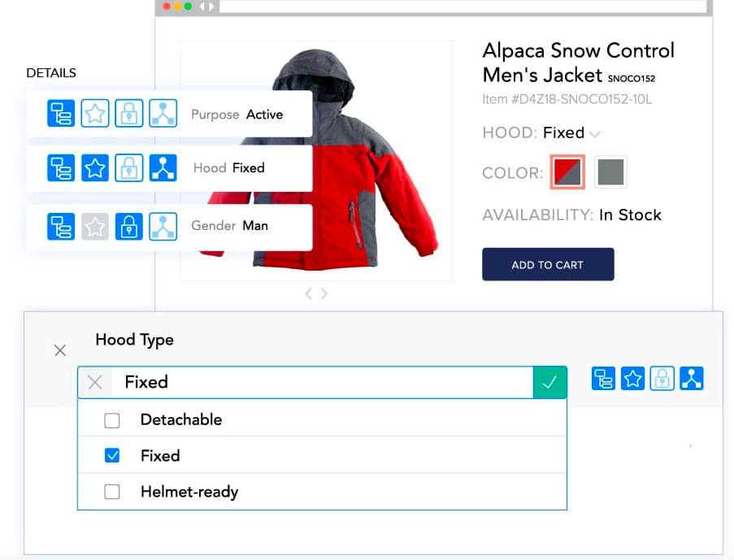The height and width of the screenshot is (560, 734).
Task: Click the Helmet-ready option text
Action: [x=189, y=492]
